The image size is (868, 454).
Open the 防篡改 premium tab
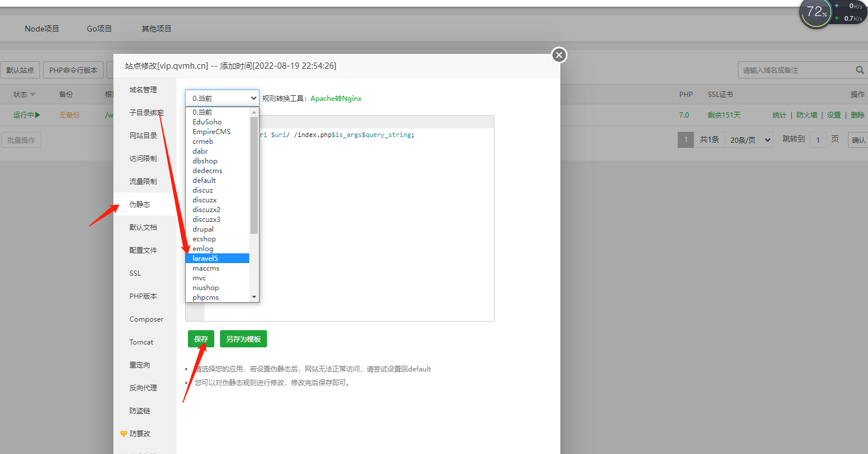144,434
